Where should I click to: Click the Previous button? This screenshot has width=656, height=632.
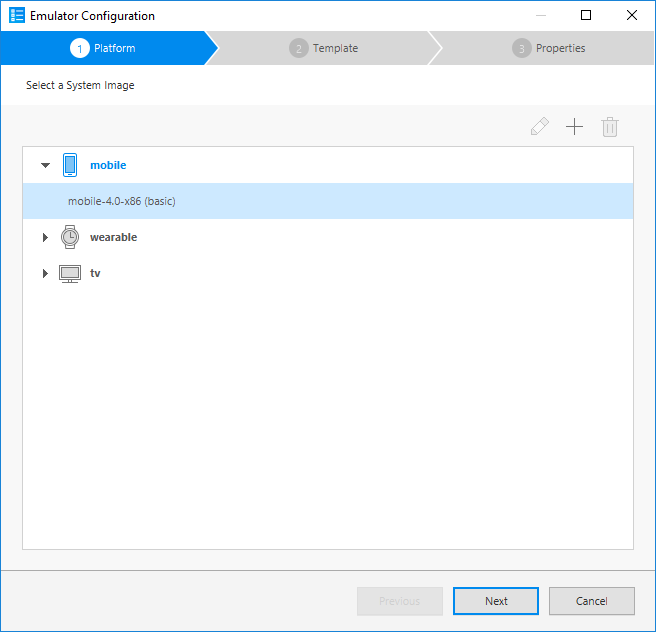coord(399,601)
